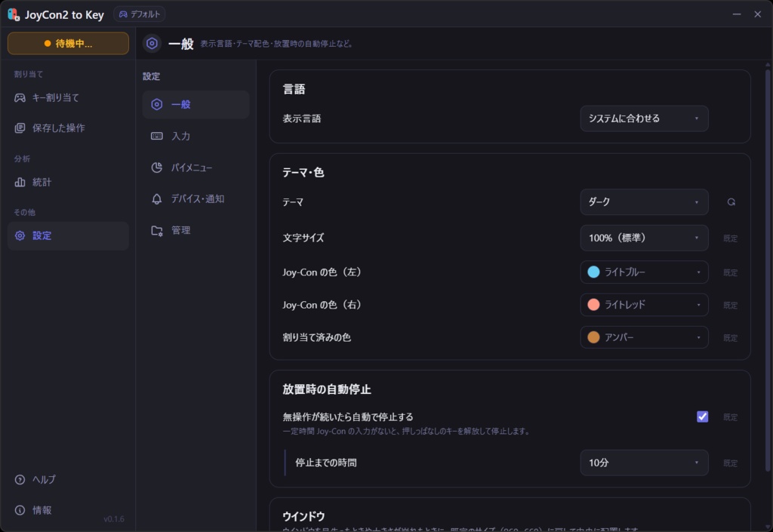Image resolution: width=773 pixels, height=532 pixels.
Task: Click the keyboard icon beside 入力
Action: click(157, 136)
